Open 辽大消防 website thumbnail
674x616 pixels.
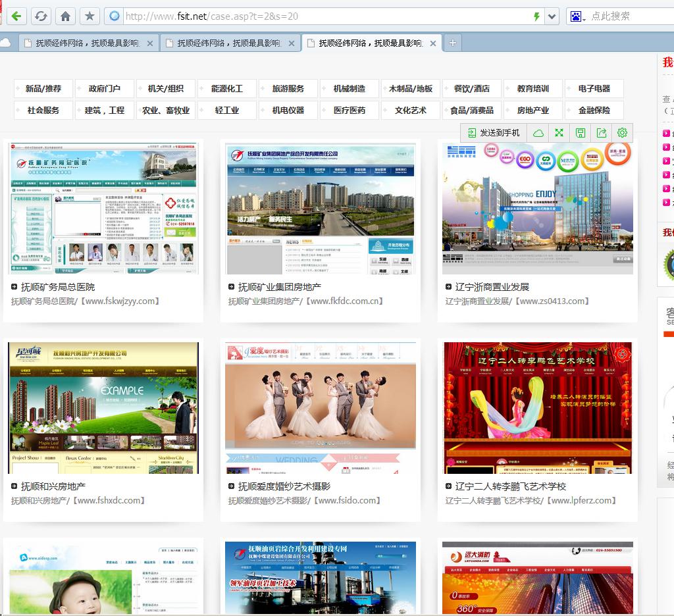pos(538,578)
